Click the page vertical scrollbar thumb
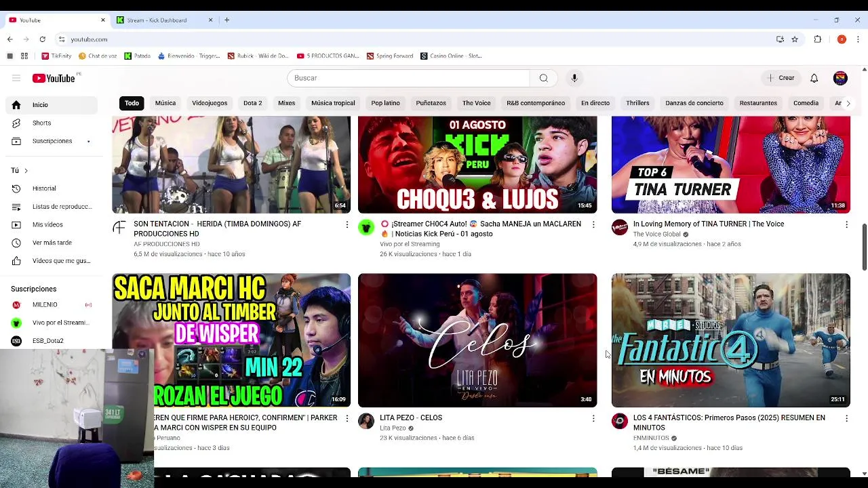 [x=864, y=247]
